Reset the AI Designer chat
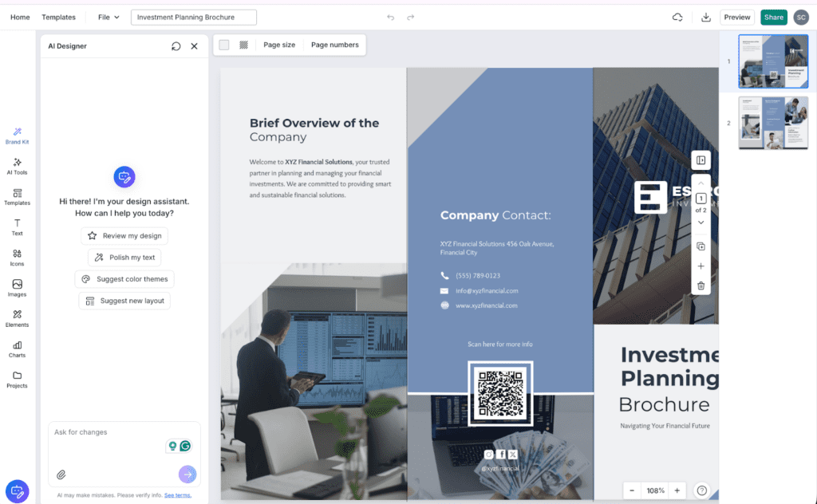817x504 pixels. coord(176,46)
